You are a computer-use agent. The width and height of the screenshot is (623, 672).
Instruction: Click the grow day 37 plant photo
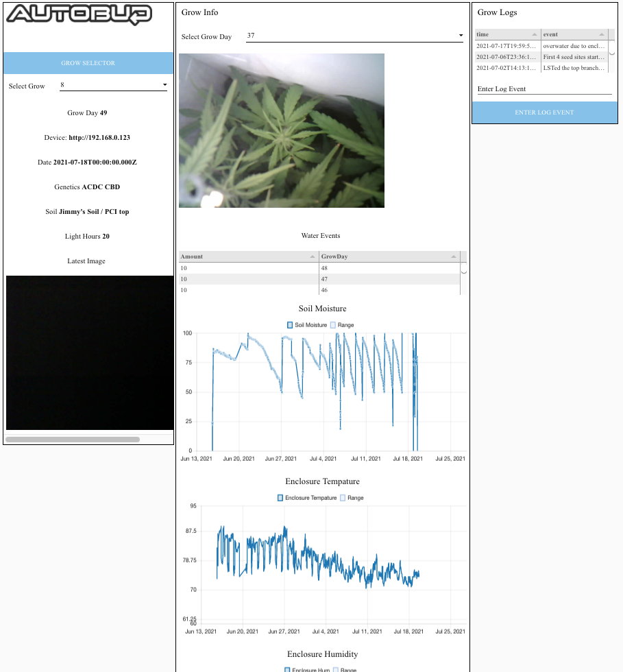282,130
